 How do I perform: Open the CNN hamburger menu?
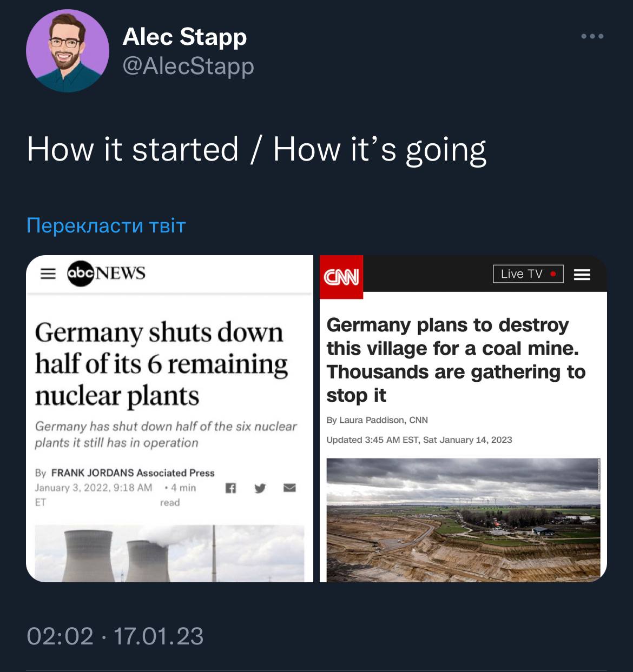[x=582, y=275]
